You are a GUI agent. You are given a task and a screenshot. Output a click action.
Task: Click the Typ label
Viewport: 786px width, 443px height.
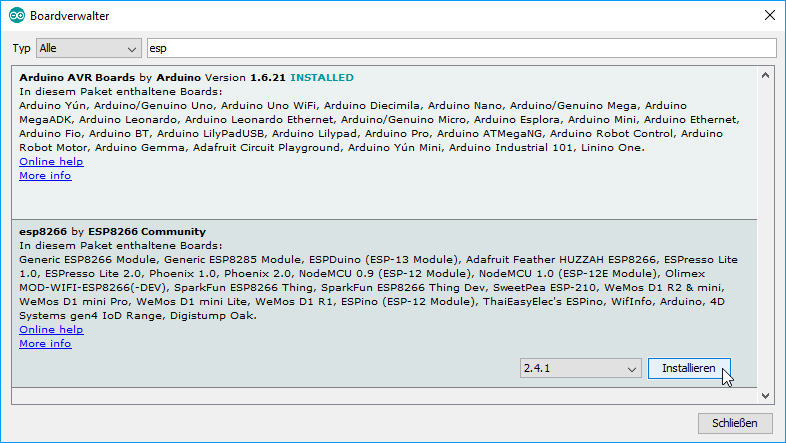[22, 48]
